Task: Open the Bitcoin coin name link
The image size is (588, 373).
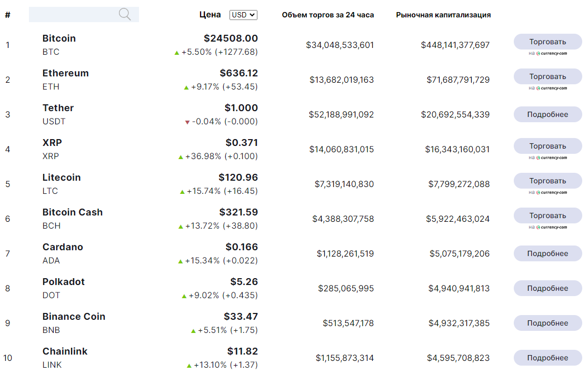Action: coord(59,38)
